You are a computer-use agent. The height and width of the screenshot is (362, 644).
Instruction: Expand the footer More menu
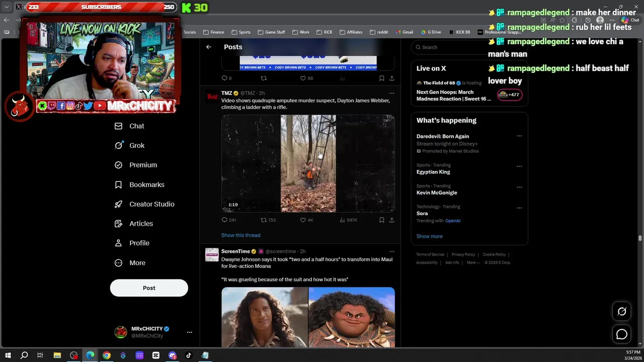(x=472, y=263)
